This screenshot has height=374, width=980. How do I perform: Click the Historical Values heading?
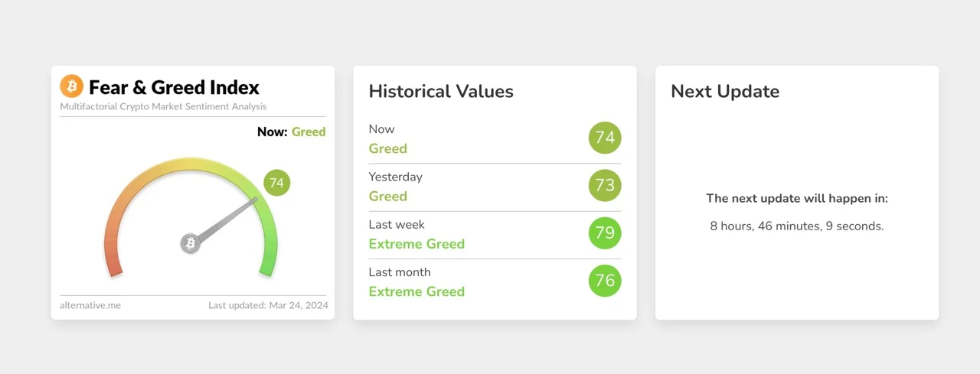pos(441,92)
